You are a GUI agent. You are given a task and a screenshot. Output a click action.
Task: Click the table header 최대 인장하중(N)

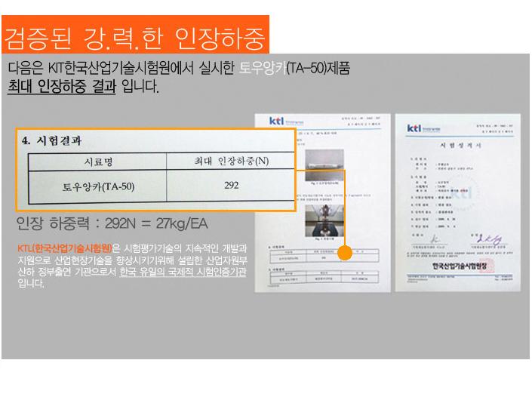coord(232,161)
